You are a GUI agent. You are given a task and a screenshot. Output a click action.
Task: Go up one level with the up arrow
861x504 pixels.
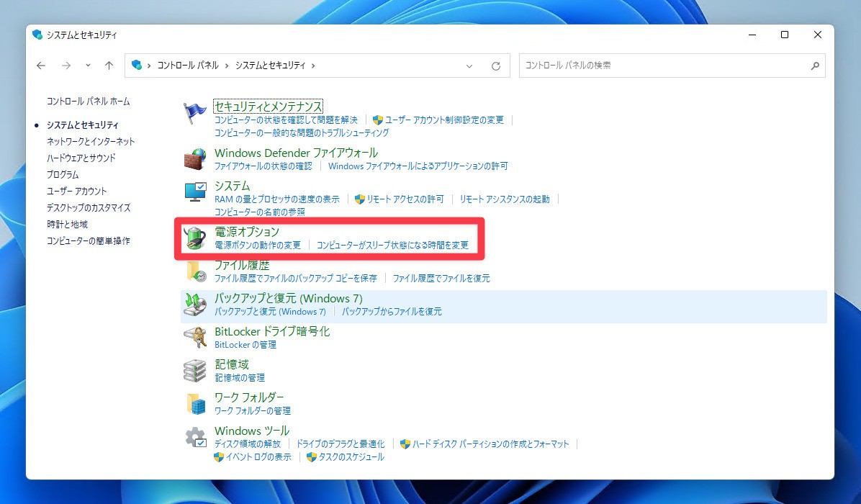point(109,66)
